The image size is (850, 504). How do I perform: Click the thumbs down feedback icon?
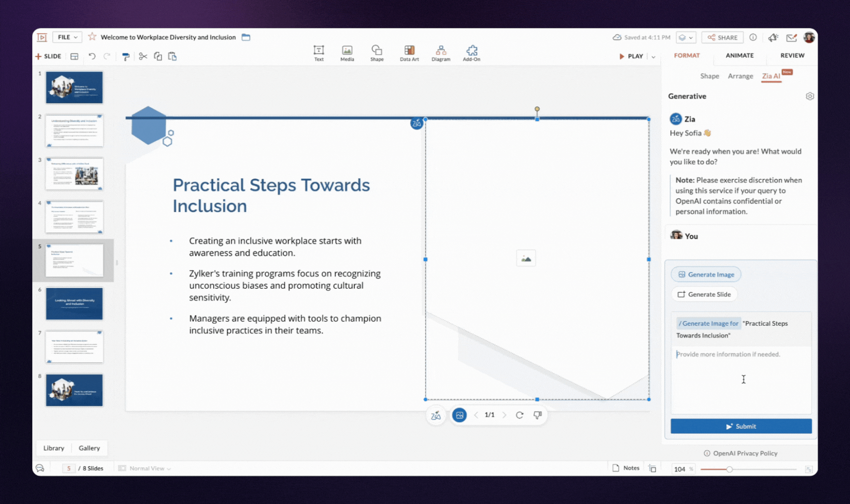(538, 415)
